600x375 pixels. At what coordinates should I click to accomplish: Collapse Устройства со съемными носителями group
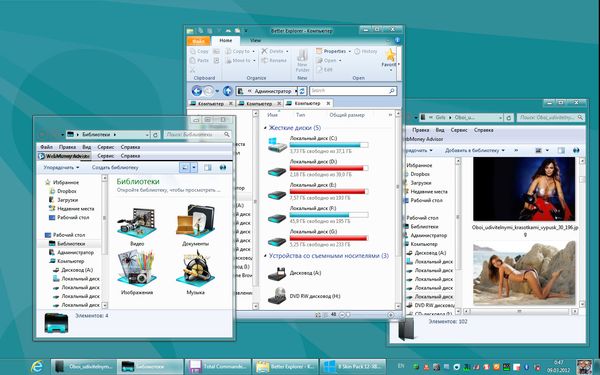pyautogui.click(x=266, y=256)
